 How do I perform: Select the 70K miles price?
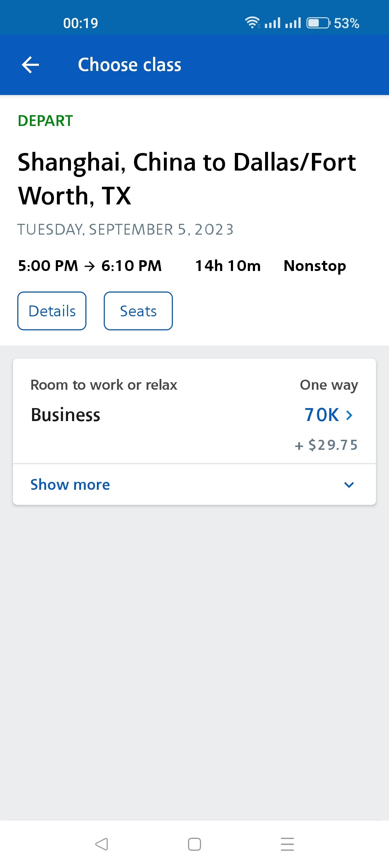tap(322, 415)
